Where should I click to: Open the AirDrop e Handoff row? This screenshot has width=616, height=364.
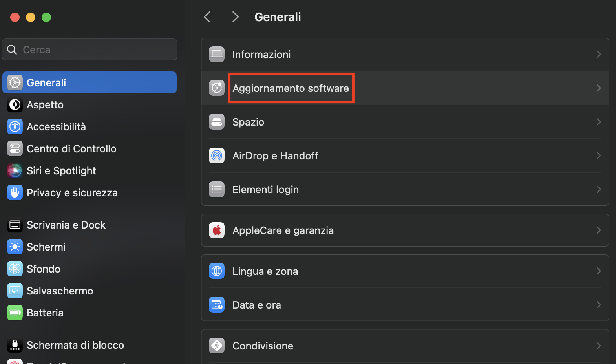click(x=405, y=155)
